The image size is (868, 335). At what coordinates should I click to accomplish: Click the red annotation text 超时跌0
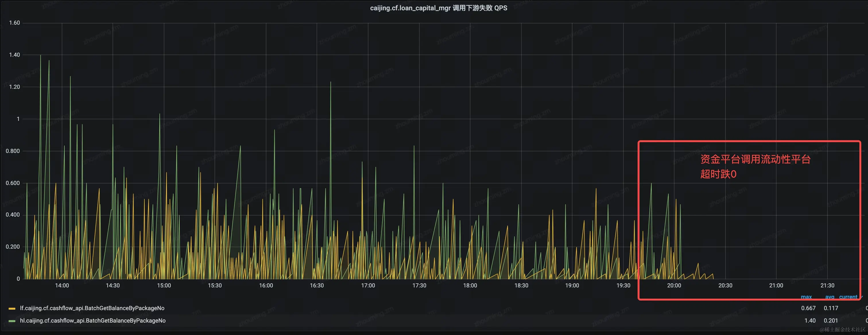(x=718, y=174)
